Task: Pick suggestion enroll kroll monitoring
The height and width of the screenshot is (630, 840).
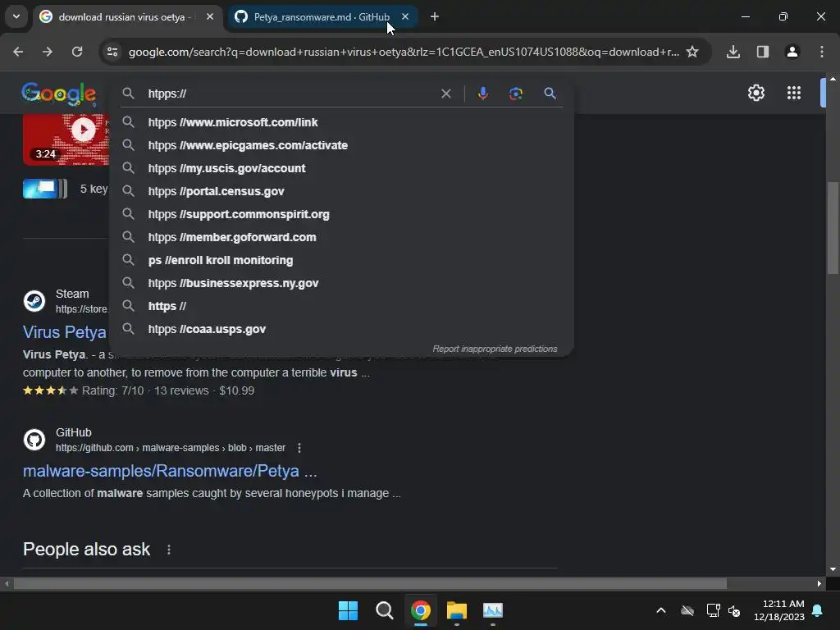Action: tap(342, 260)
